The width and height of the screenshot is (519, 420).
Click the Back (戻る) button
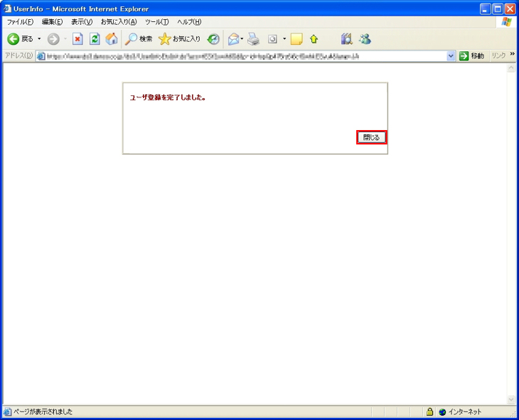(20, 39)
